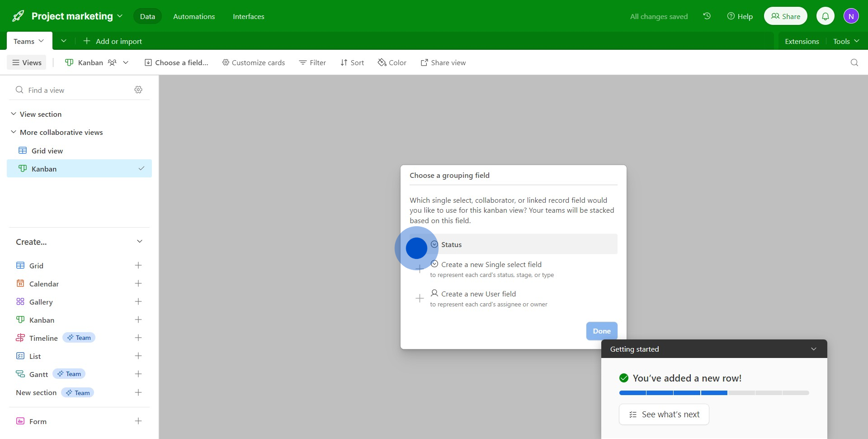Open the user avatar N account menu
Screen dimensions: 868x439
coord(851,16)
